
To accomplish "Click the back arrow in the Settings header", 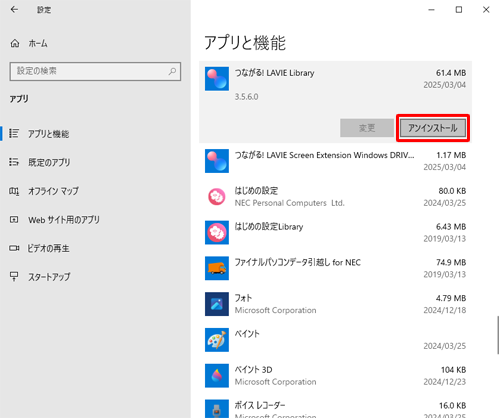I will [x=14, y=10].
